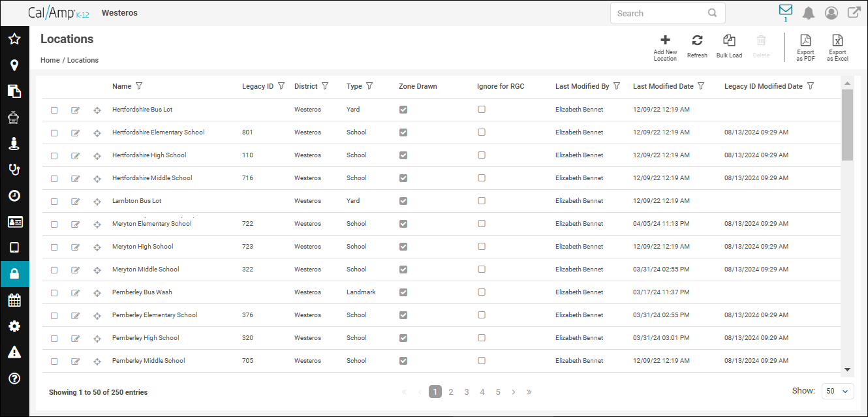Open the Legacy ID column filter
This screenshot has height=417, width=868.
(x=281, y=86)
